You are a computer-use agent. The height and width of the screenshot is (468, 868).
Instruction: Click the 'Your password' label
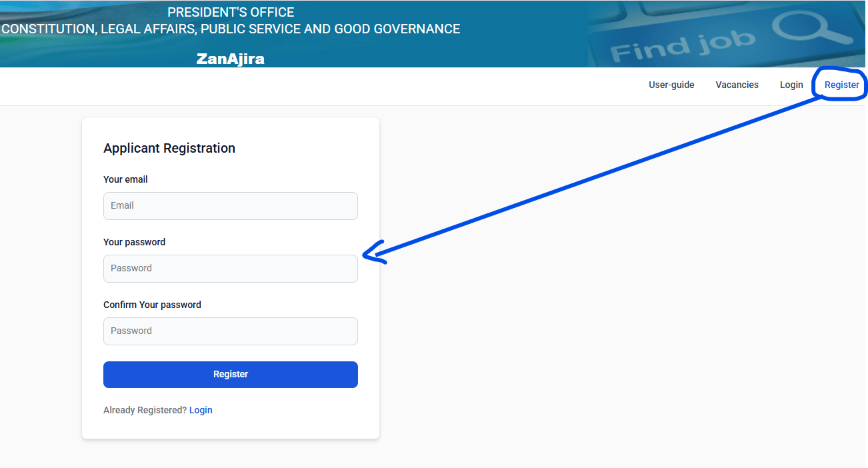134,242
